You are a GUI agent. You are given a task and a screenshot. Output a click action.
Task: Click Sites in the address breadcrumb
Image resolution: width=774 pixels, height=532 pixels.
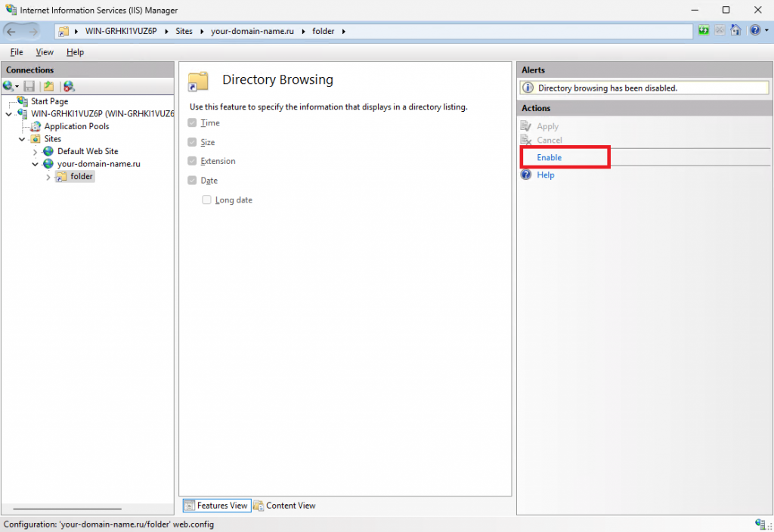click(184, 31)
